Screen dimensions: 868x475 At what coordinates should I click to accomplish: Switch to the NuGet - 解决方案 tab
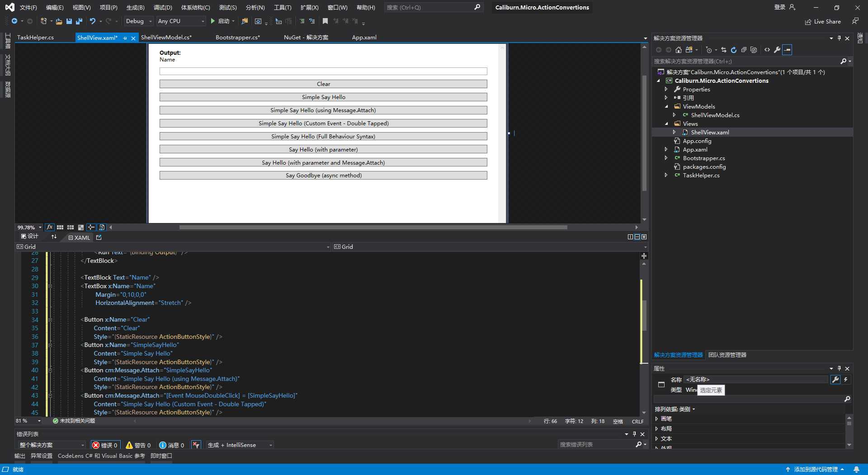click(x=306, y=38)
